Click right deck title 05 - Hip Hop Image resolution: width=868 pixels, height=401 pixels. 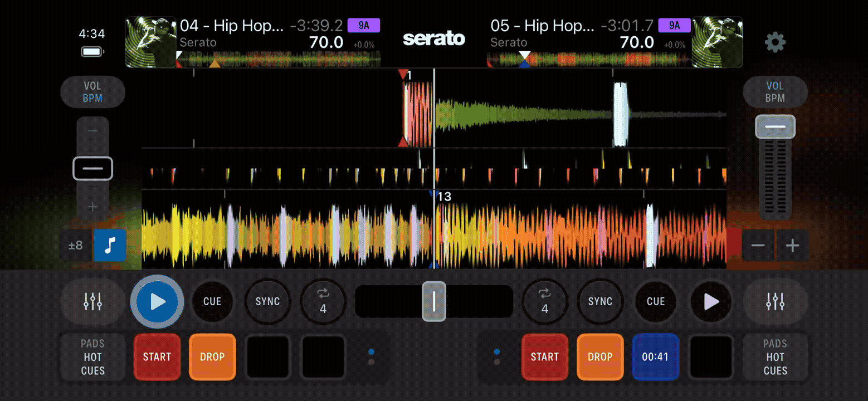click(x=543, y=26)
